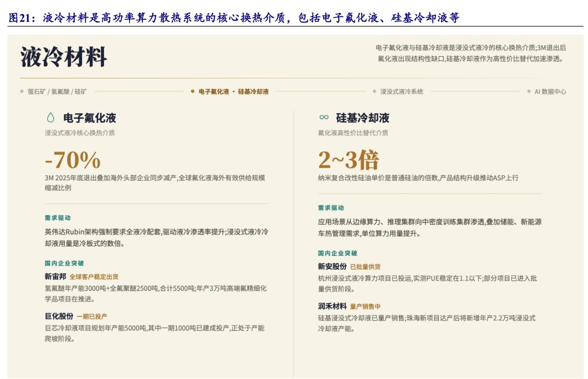Click the 图21 figure caption heading
This screenshot has width=588, height=379.
point(234,18)
